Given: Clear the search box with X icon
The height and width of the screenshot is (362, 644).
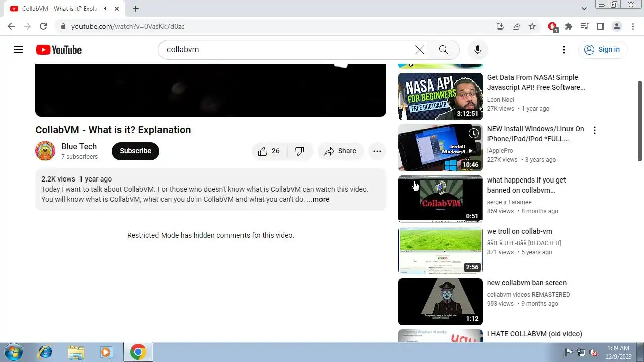Looking at the screenshot, I should click(419, 50).
